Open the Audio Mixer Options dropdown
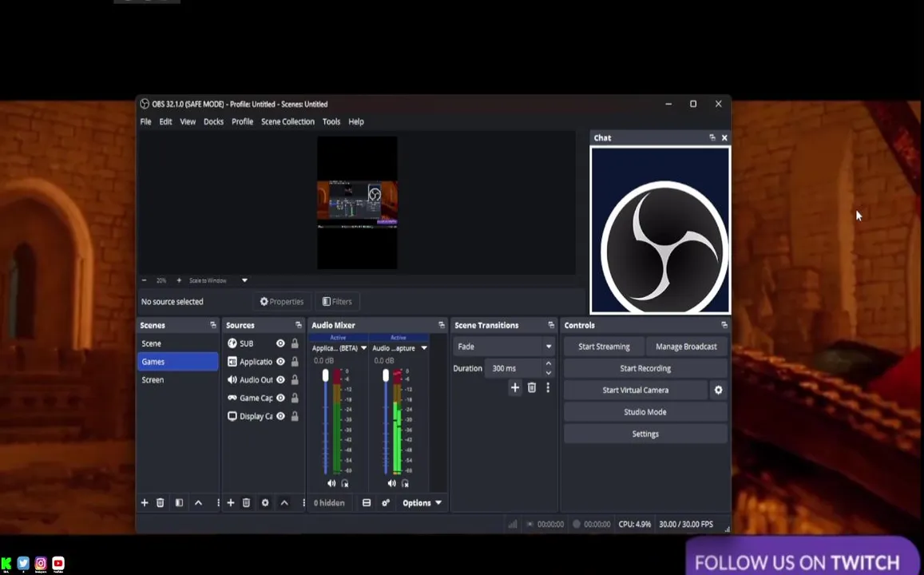The image size is (924, 575). click(x=422, y=502)
